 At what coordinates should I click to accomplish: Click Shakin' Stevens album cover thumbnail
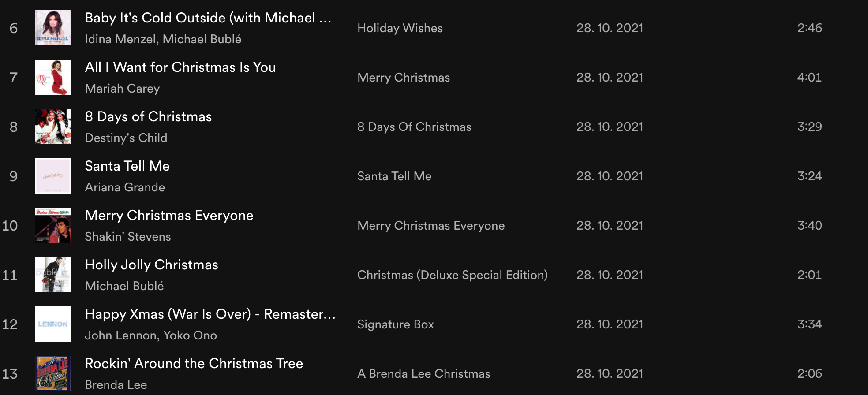tap(53, 225)
